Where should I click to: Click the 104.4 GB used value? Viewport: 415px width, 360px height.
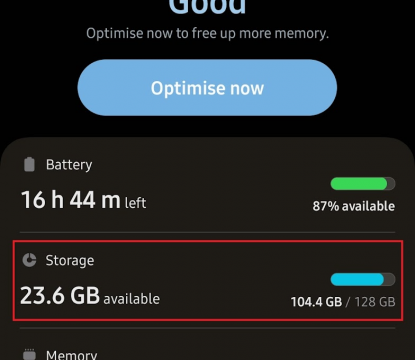[316, 302]
